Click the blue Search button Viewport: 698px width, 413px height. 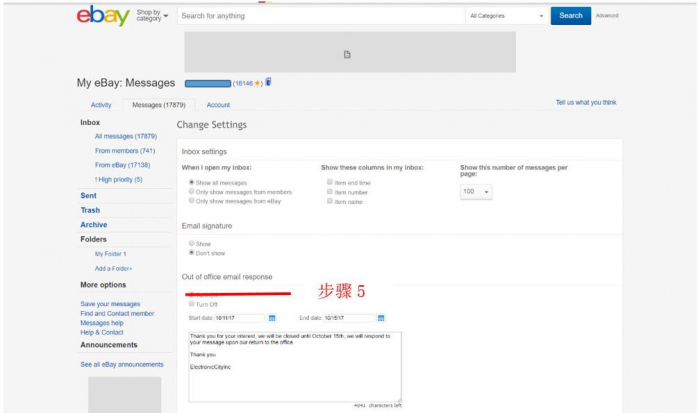[x=571, y=16]
